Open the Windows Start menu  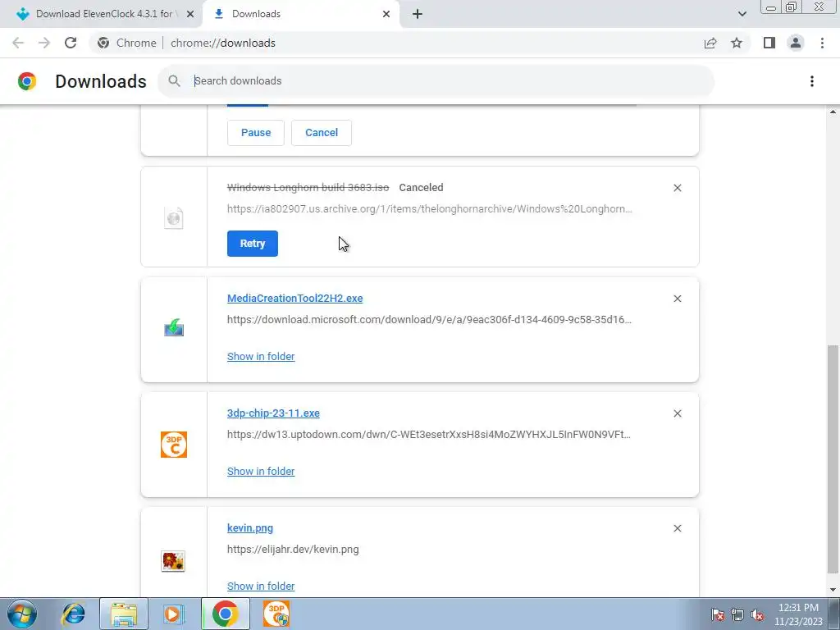pyautogui.click(x=22, y=614)
